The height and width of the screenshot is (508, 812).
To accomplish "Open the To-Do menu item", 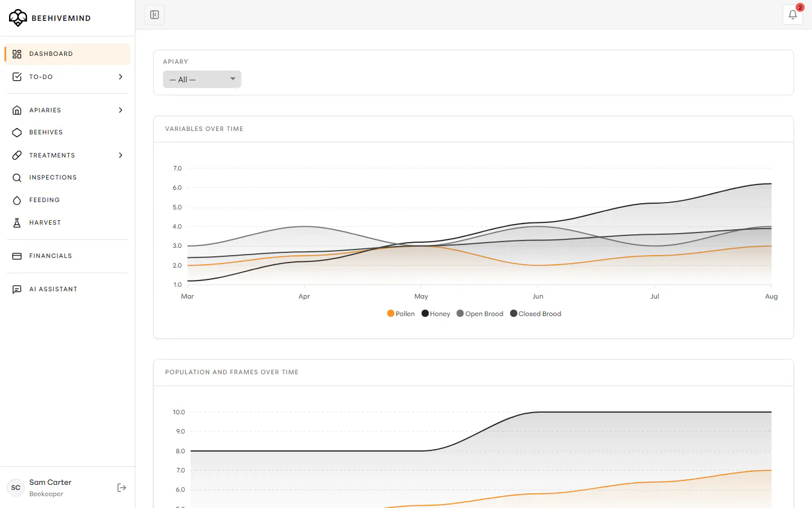I will tap(68, 77).
